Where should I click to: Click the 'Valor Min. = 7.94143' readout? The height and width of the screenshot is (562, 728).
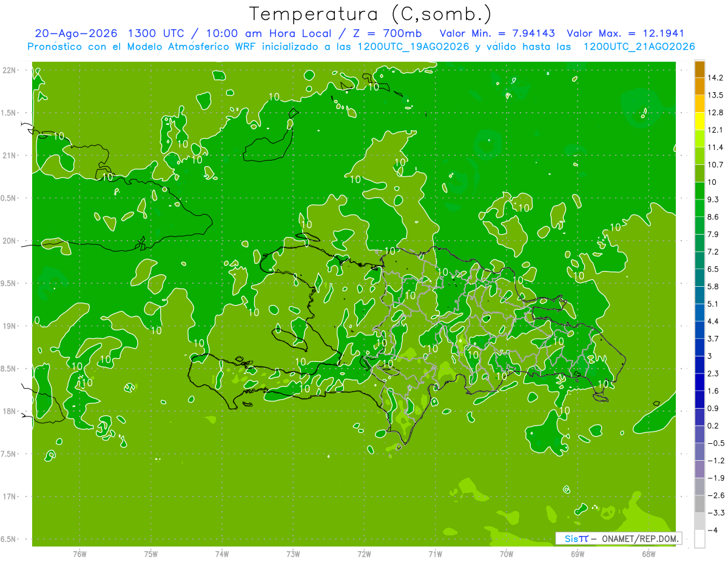496,33
